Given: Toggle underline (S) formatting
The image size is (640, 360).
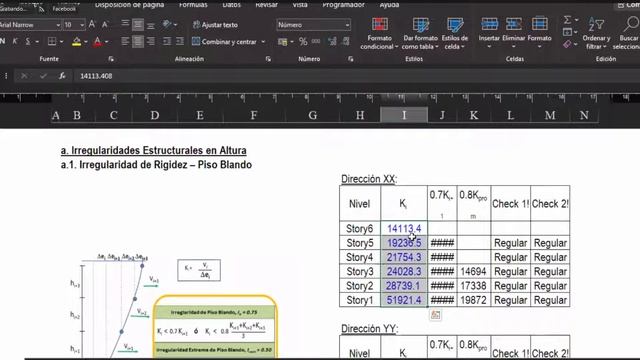Looking at the screenshot, I should click(28, 41).
